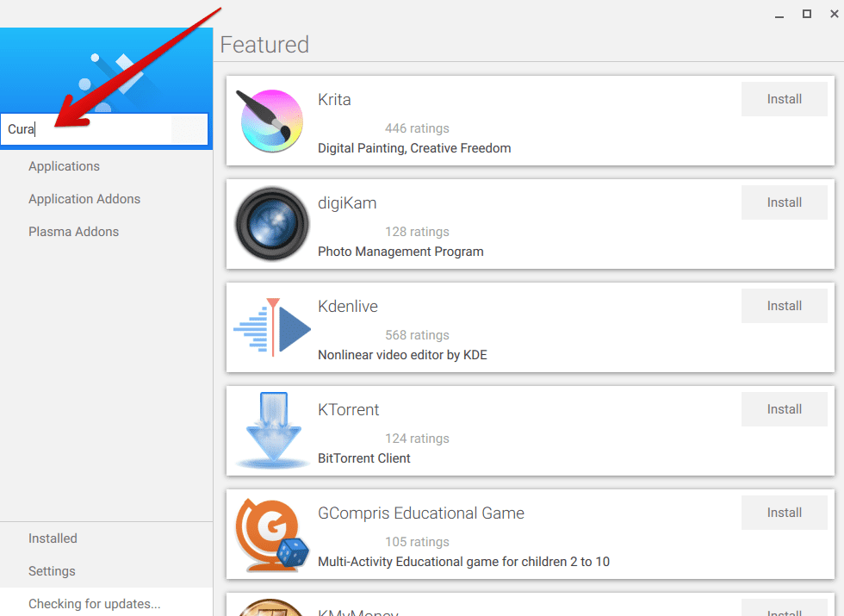Click the KTorrent download arrow icon
This screenshot has width=844, height=616.
(273, 430)
